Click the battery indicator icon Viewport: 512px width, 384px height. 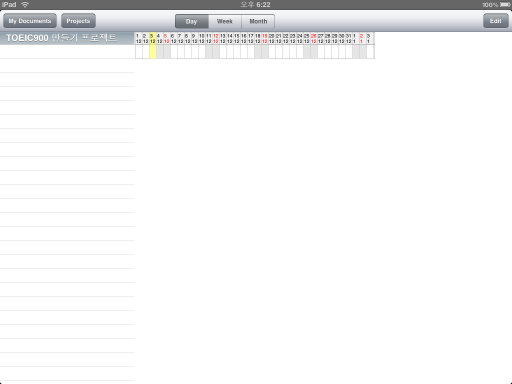[505, 5]
